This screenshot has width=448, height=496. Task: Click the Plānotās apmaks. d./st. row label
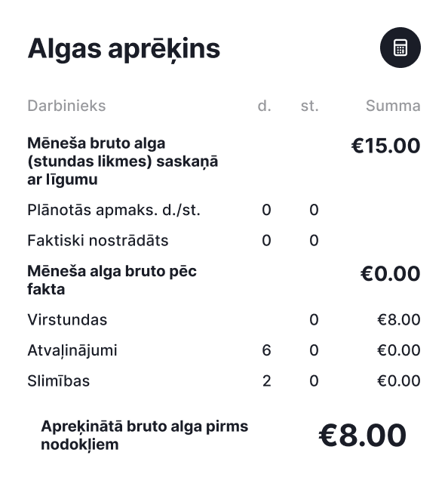(114, 210)
